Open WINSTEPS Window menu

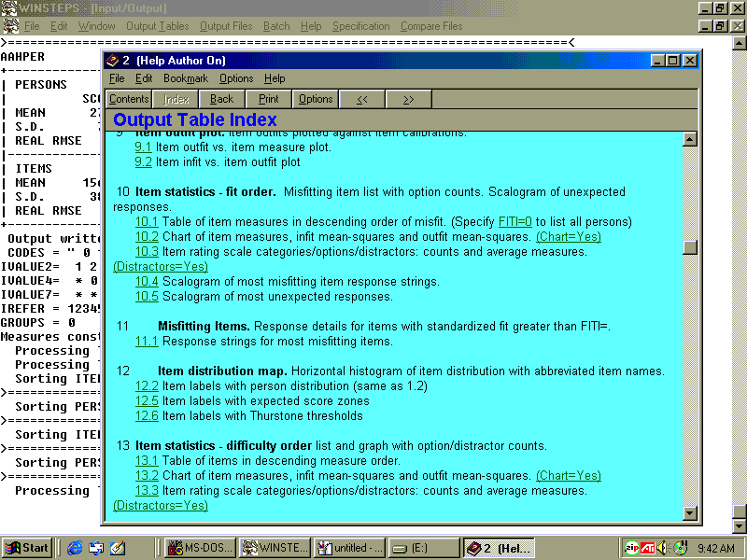[x=96, y=26]
